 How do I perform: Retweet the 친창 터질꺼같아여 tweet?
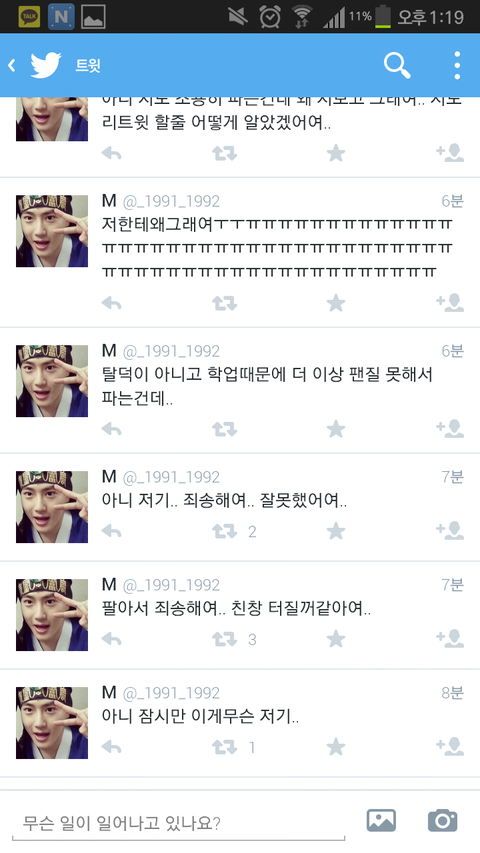[x=224, y=639]
